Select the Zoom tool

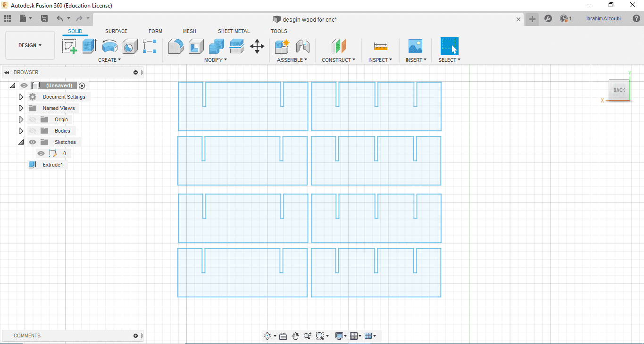coord(308,336)
